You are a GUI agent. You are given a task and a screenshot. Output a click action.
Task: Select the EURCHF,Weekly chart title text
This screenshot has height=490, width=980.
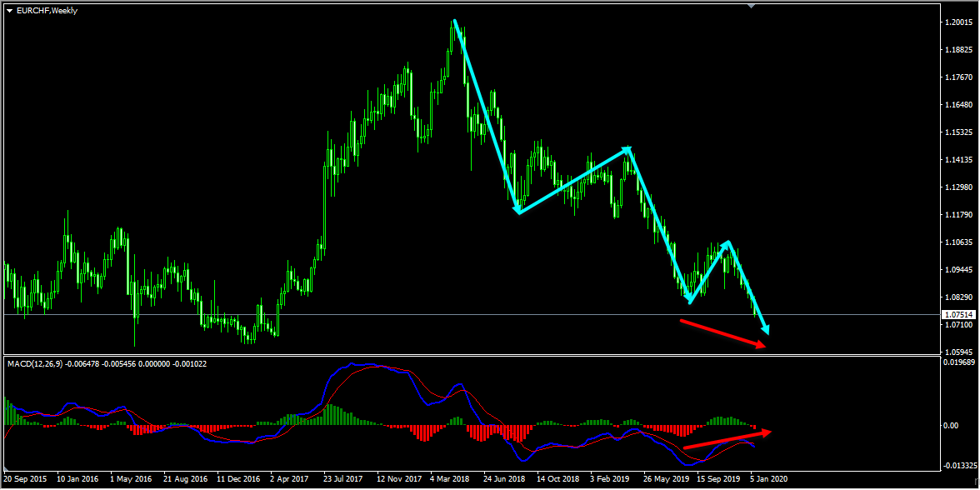click(47, 11)
